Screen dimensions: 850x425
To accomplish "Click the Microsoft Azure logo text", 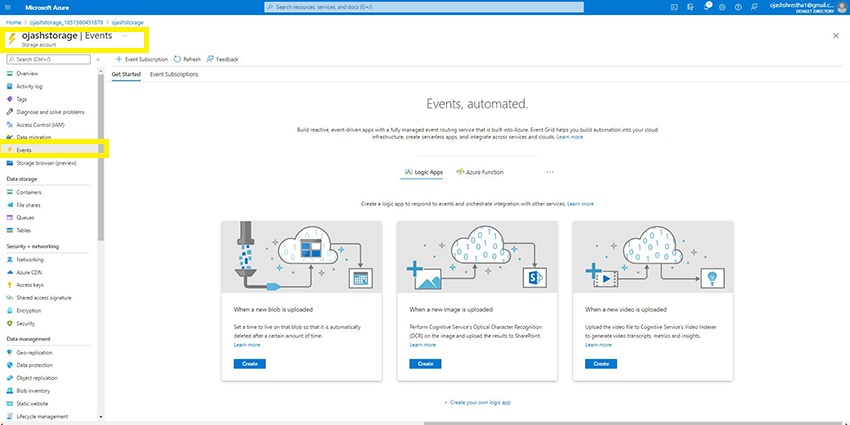I will tap(47, 8).
